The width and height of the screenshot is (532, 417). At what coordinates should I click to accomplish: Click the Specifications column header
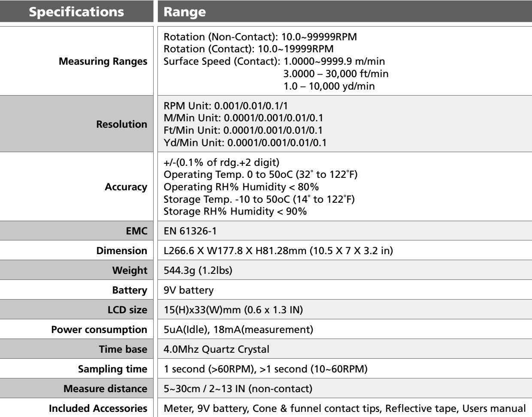coord(76,11)
